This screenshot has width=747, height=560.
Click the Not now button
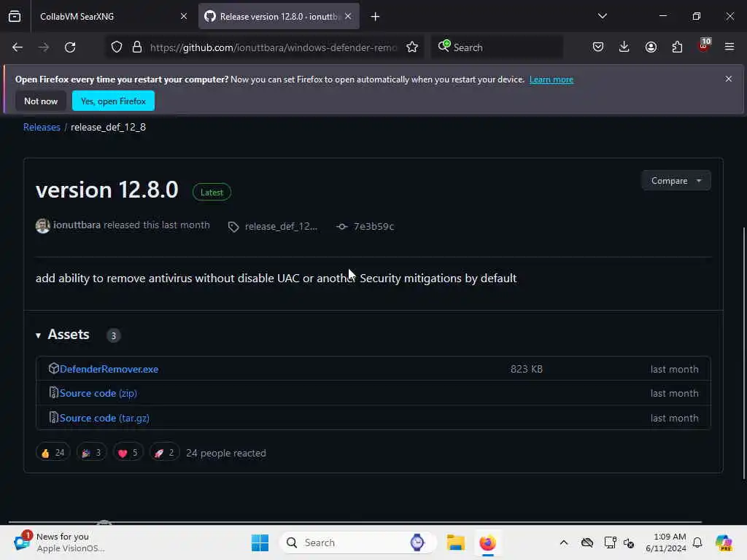[x=41, y=101]
